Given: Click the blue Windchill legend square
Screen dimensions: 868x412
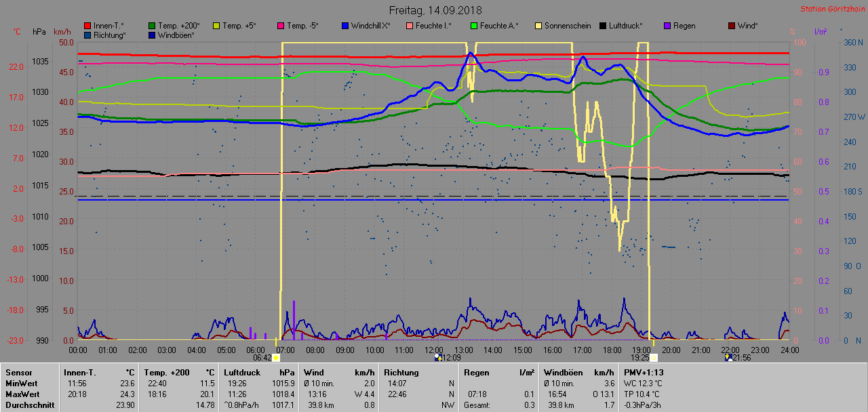Looking at the screenshot, I should (345, 26).
